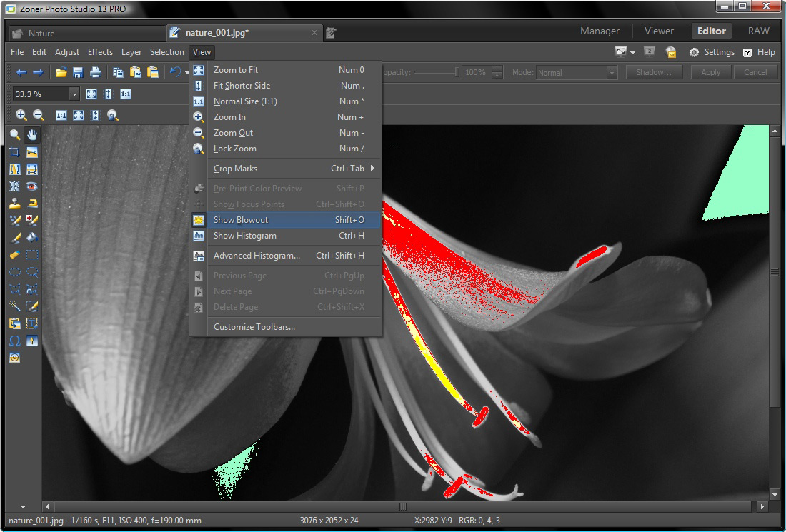Viewport: 786px width, 532px height.
Task: Select the Clone stamp tool
Action: 14,203
